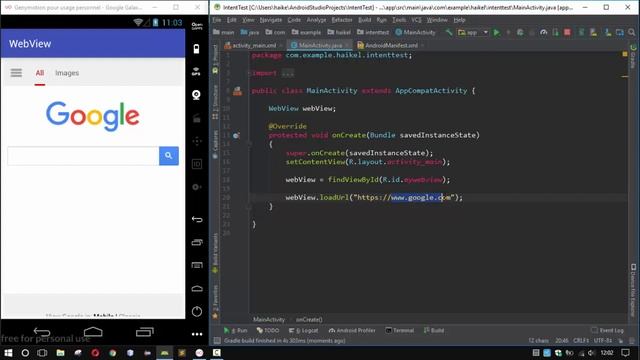Open Android Profiler tool window
This screenshot has height=360, width=640.
pos(352,330)
